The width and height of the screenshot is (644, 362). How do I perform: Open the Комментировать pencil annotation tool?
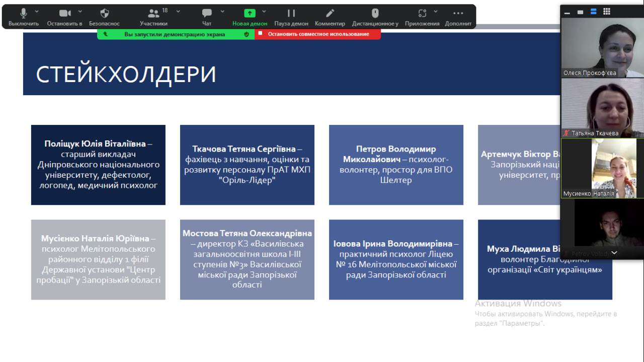click(330, 14)
